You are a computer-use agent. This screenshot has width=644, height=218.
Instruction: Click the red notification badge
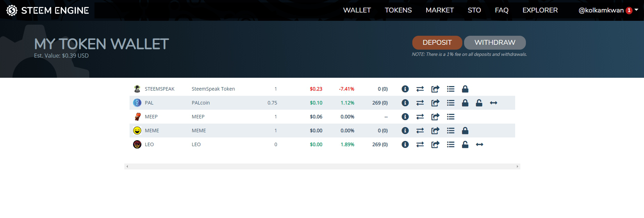629,10
